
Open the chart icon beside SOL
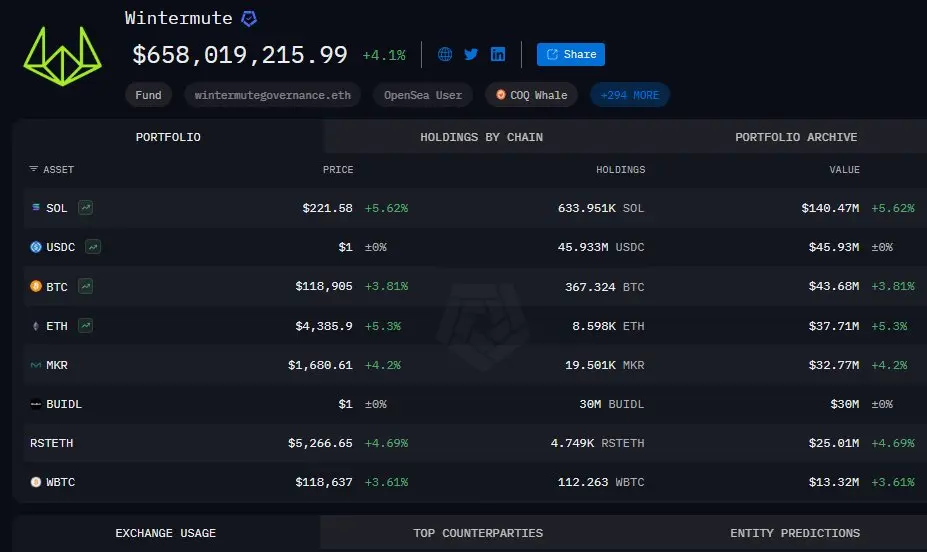coord(86,207)
